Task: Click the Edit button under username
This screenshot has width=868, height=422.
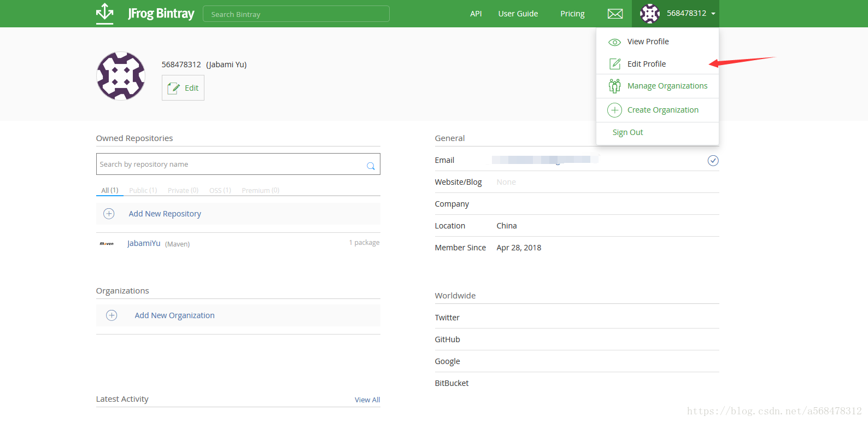Action: pos(183,88)
